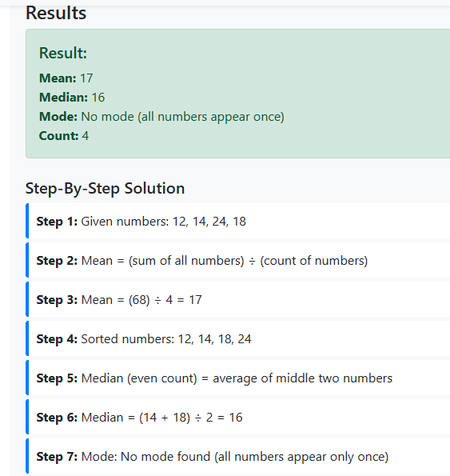Click the Mean value 17
Viewport: 450px width, 476px height.
pos(86,78)
